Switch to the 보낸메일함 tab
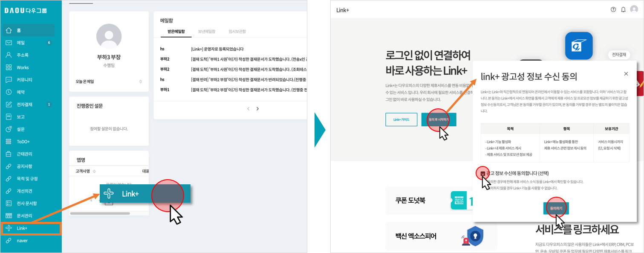 (x=207, y=32)
